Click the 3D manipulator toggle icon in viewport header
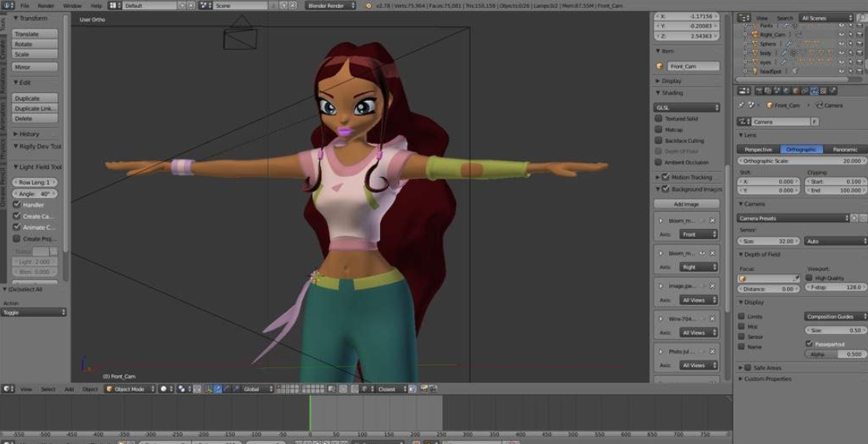Screen dimensions: 868x444 (x=207, y=389)
